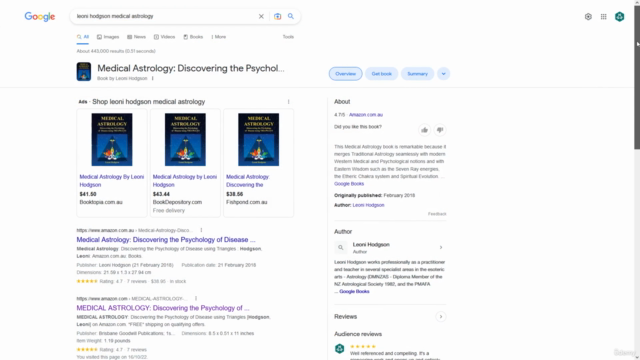Image resolution: width=640 pixels, height=360 pixels.
Task: Open the Google account avatar
Action: pos(620,17)
